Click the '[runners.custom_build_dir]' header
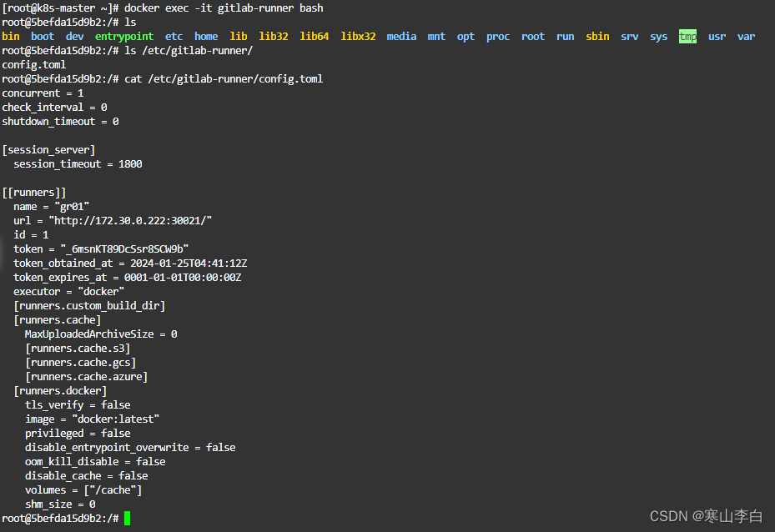 pos(89,306)
